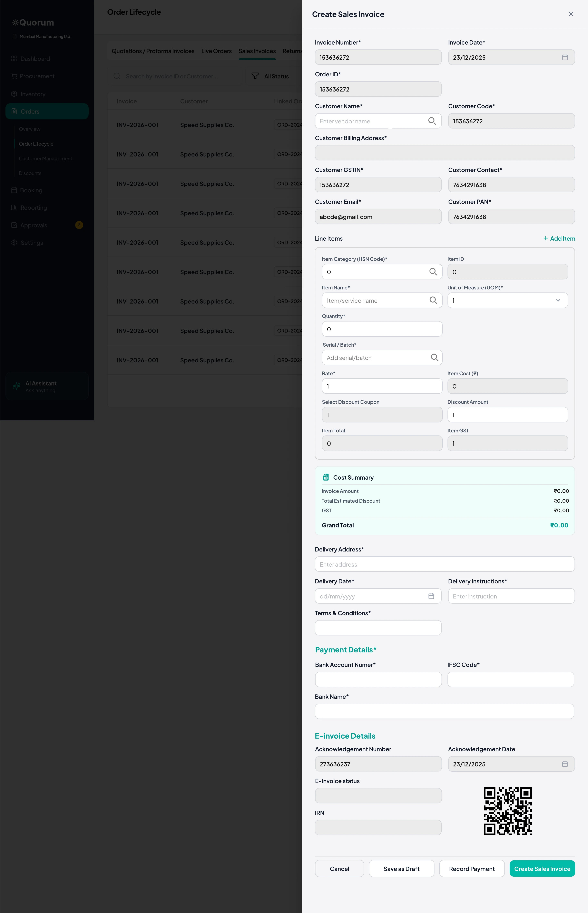Close the Create Sales Invoice panel
Image resolution: width=588 pixels, height=913 pixels.
coord(571,14)
